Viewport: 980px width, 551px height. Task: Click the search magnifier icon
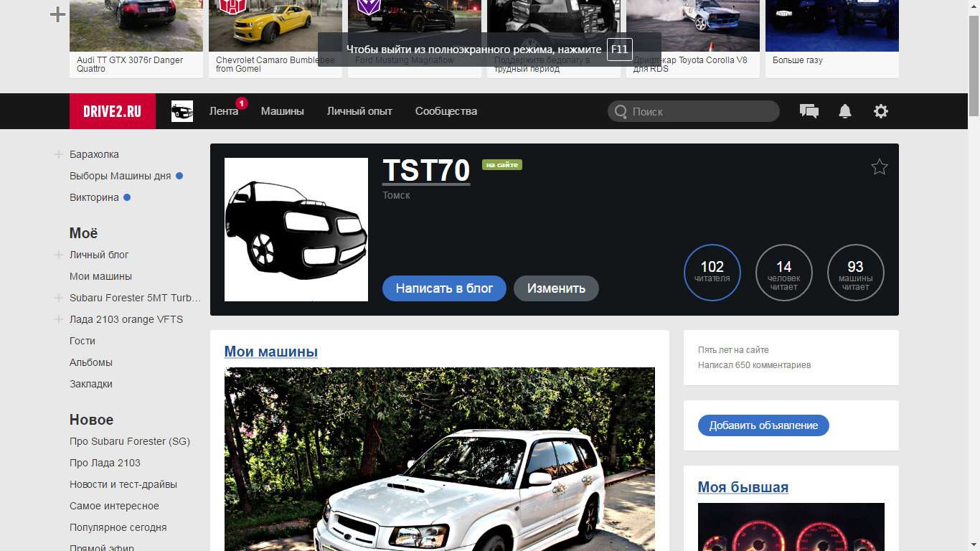(x=620, y=111)
